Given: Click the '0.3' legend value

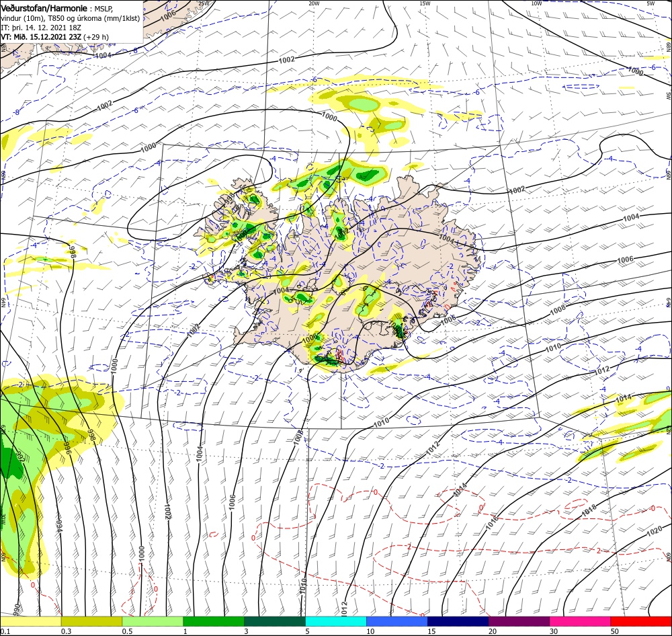Looking at the screenshot, I should pos(66,631).
